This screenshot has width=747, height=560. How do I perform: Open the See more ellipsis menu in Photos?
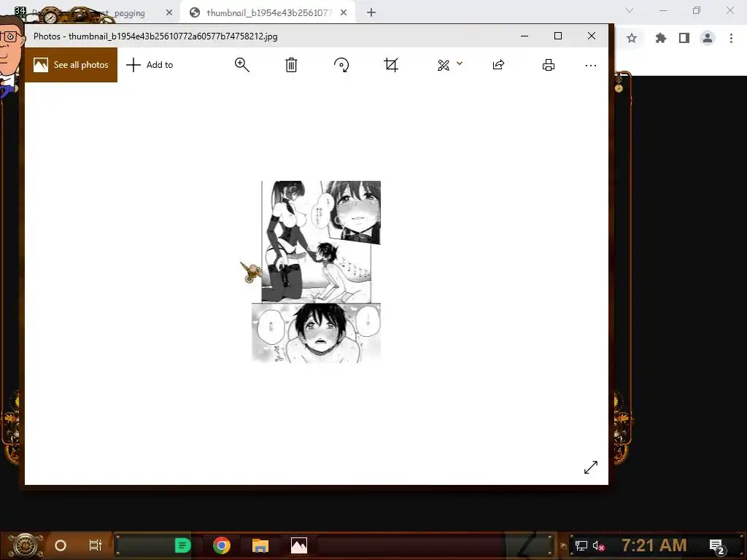(591, 65)
